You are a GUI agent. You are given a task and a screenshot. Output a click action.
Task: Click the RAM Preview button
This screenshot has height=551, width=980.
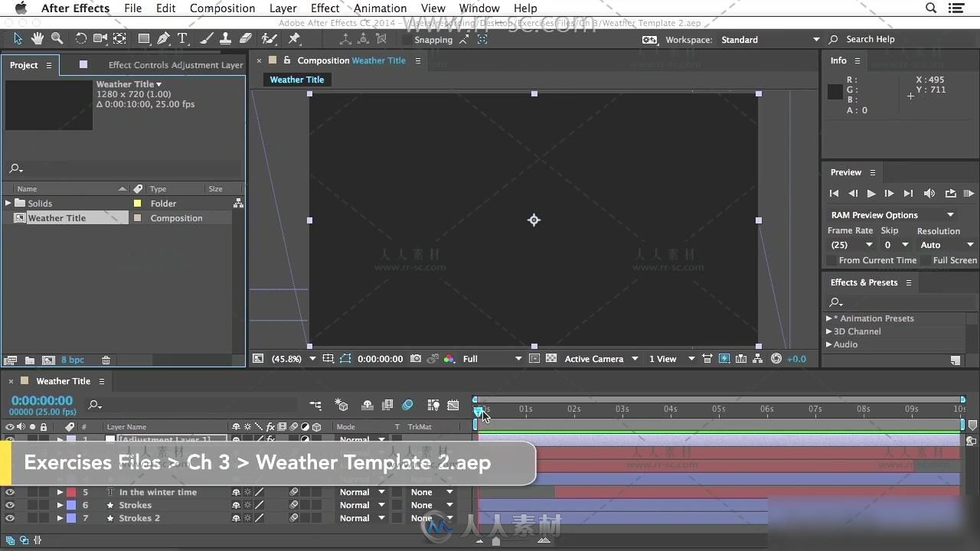[x=969, y=194]
